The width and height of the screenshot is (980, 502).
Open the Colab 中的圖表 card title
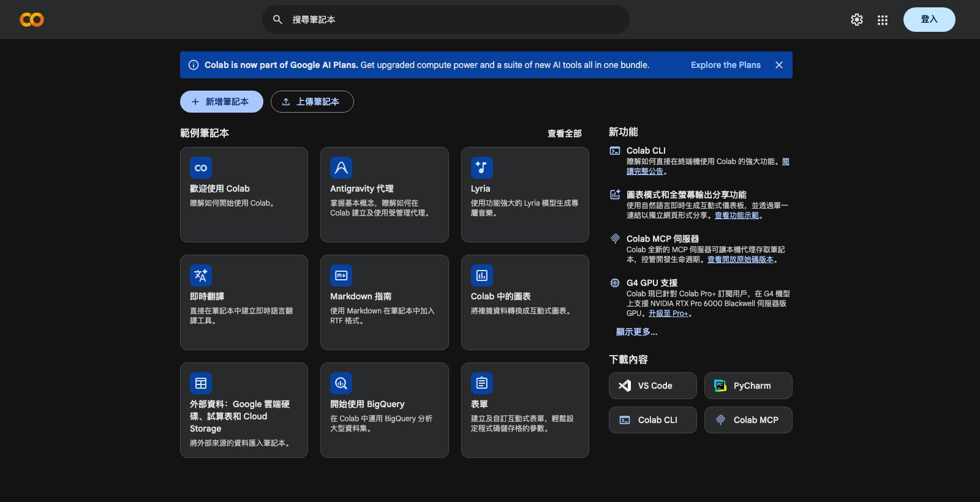pyautogui.click(x=501, y=296)
